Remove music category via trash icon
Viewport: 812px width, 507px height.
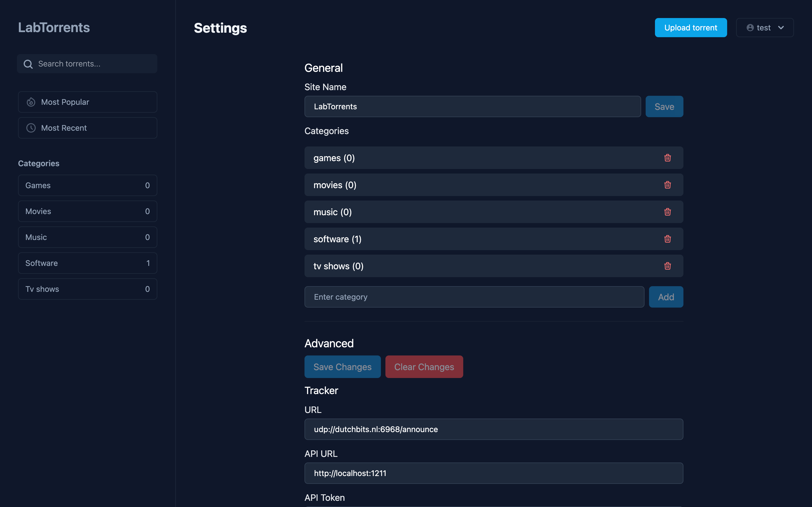[x=667, y=212]
